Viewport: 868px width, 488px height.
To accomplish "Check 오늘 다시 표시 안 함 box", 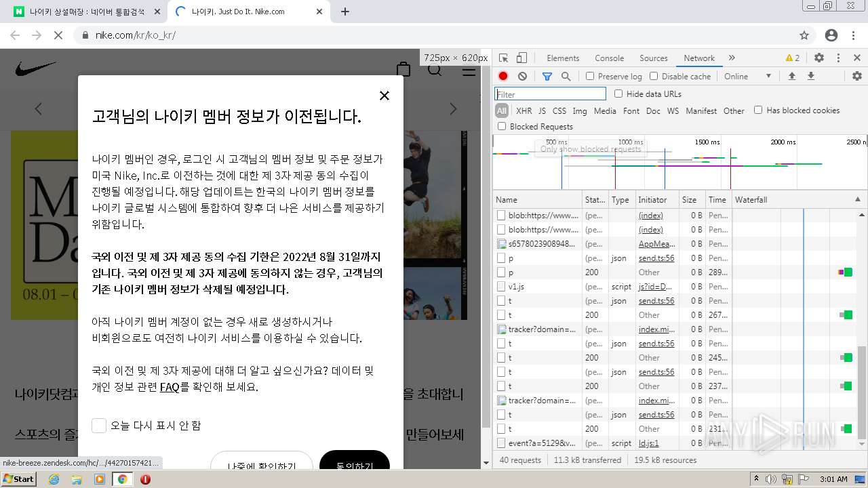I will (99, 425).
